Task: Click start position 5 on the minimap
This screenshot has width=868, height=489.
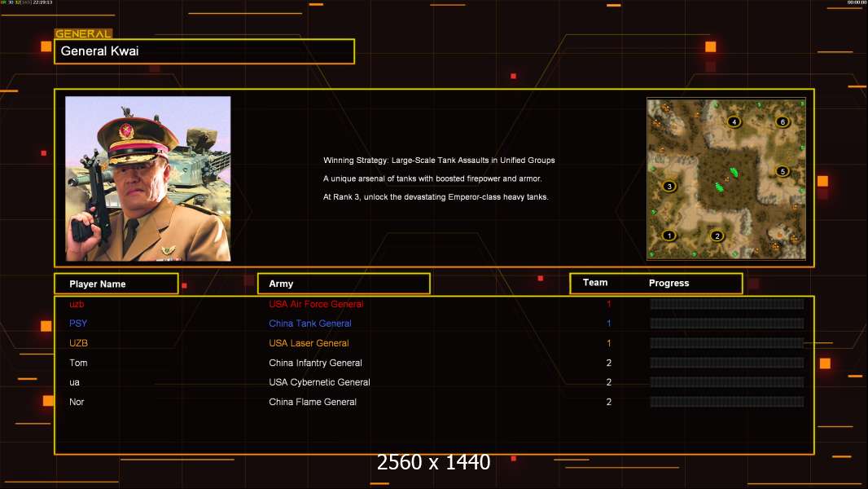Action: pyautogui.click(x=783, y=171)
